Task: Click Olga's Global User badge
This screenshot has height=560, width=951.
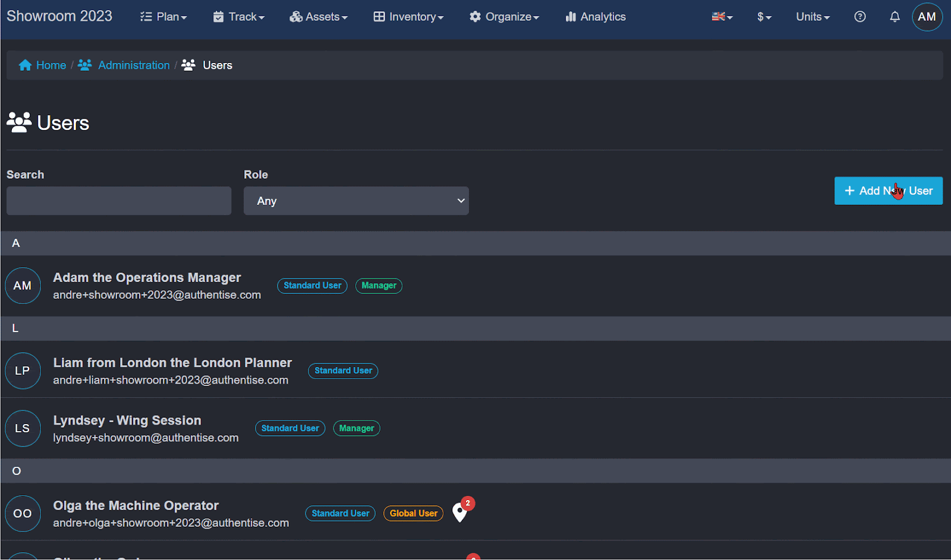Action: (414, 514)
